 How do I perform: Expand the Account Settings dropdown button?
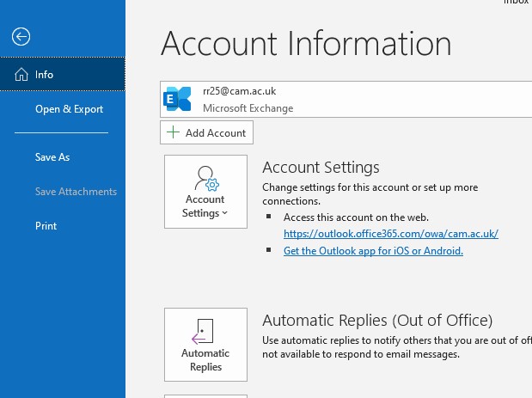click(205, 192)
